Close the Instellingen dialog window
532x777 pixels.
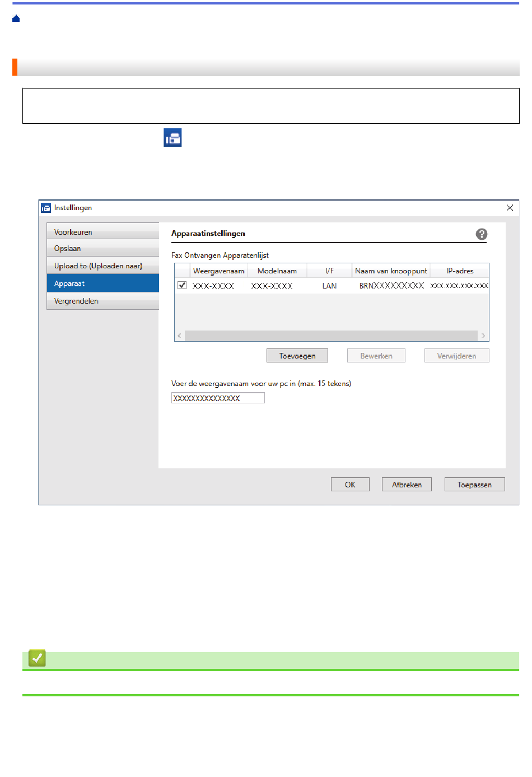point(509,208)
